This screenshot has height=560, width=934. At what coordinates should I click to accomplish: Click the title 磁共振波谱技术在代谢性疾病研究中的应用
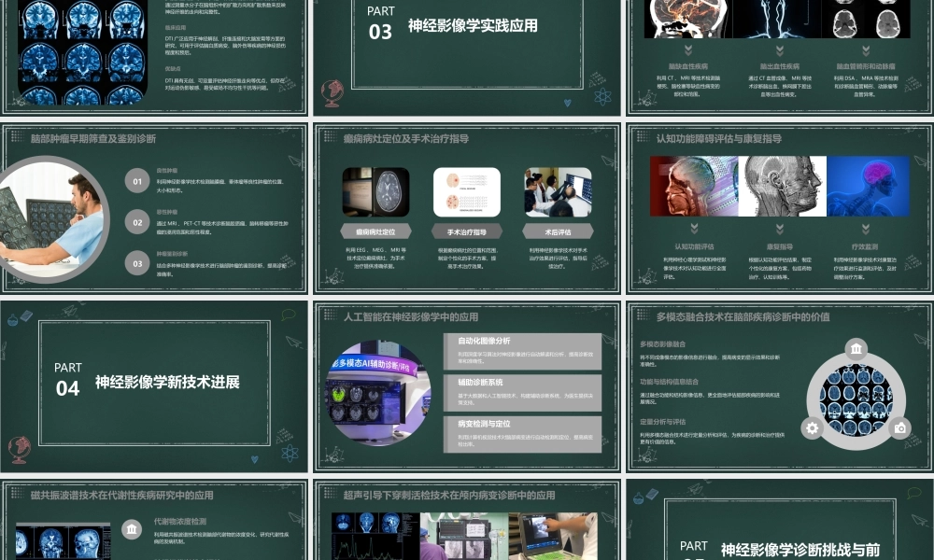(121, 495)
